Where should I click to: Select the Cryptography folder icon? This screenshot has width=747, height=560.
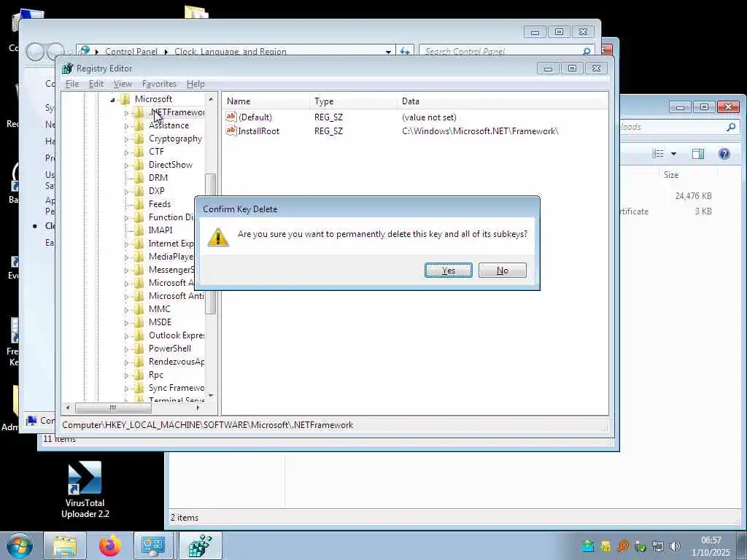[139, 139]
